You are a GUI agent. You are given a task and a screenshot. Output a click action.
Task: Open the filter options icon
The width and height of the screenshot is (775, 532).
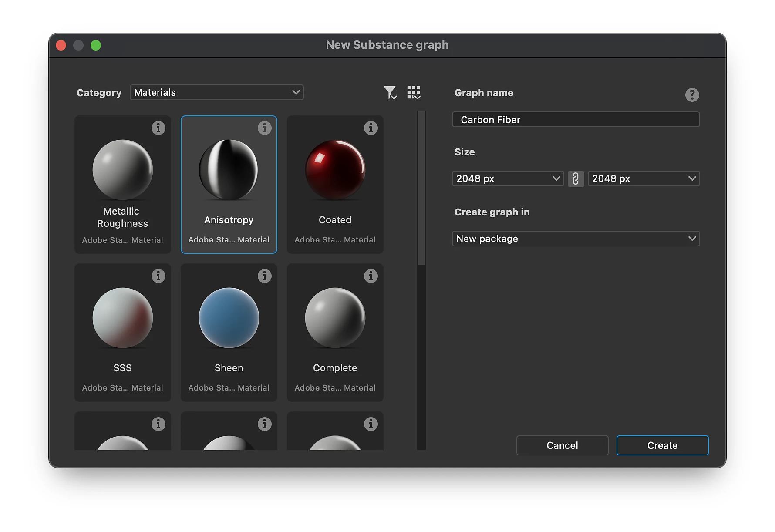coord(391,92)
